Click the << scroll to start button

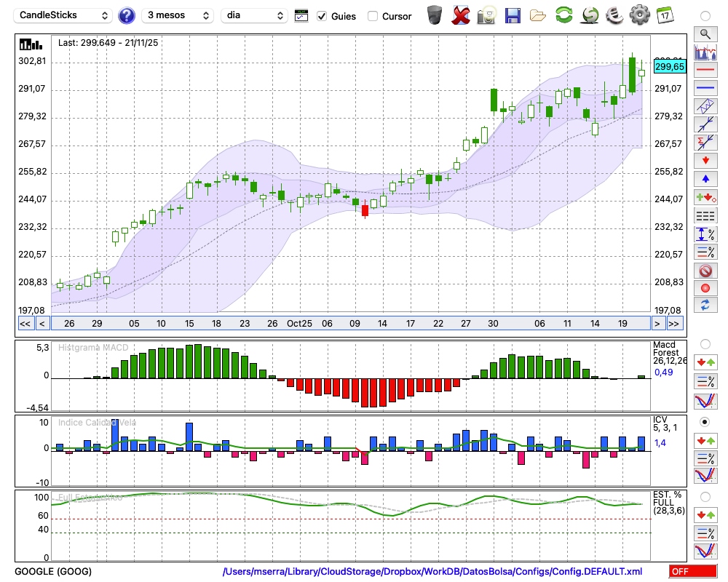coord(25,324)
